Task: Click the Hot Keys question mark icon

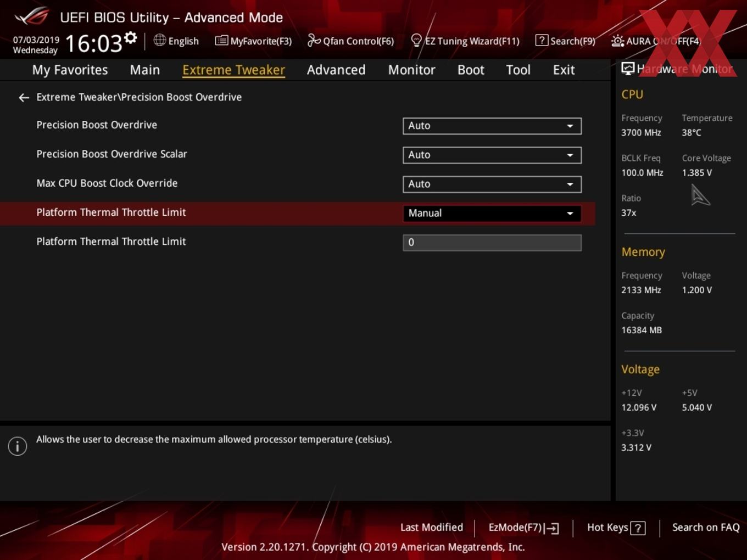Action: pyautogui.click(x=638, y=528)
